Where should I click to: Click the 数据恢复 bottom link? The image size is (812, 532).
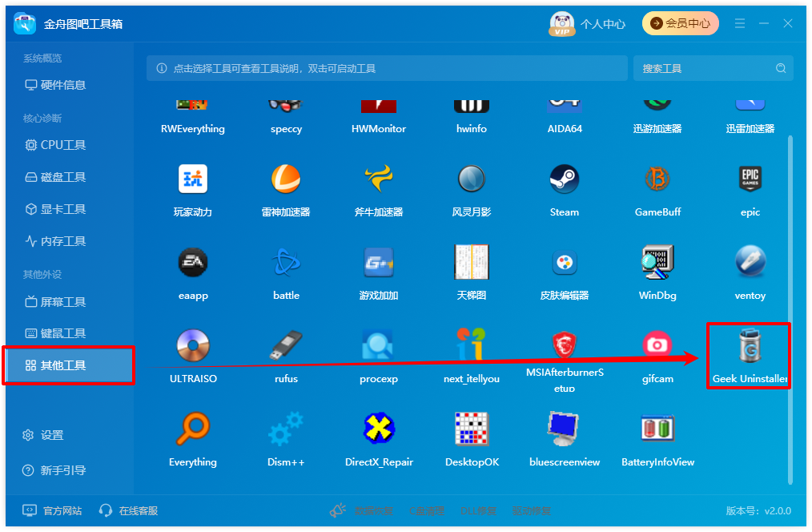coord(374,510)
